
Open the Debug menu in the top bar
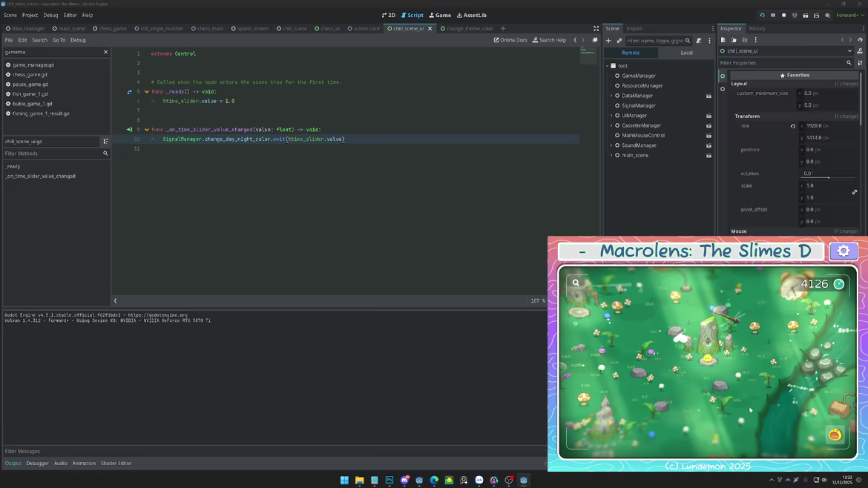(50, 16)
